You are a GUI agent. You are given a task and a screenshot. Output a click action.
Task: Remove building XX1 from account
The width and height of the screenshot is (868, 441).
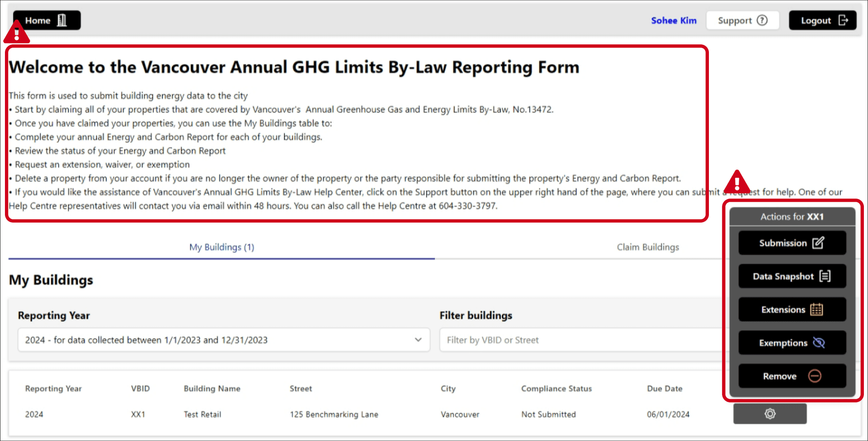(x=792, y=376)
